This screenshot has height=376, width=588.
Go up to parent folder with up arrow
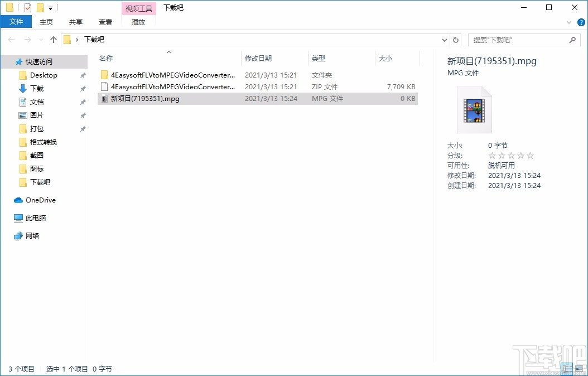tap(53, 39)
